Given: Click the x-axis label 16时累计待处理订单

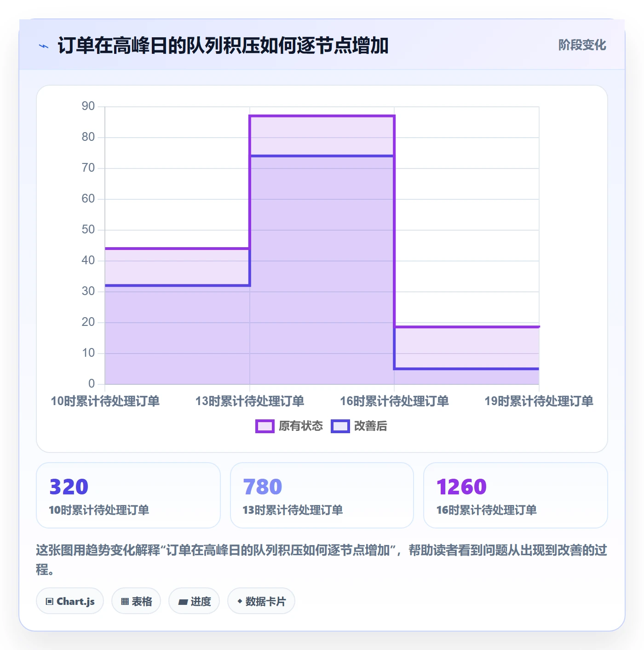Looking at the screenshot, I should coord(394,401).
